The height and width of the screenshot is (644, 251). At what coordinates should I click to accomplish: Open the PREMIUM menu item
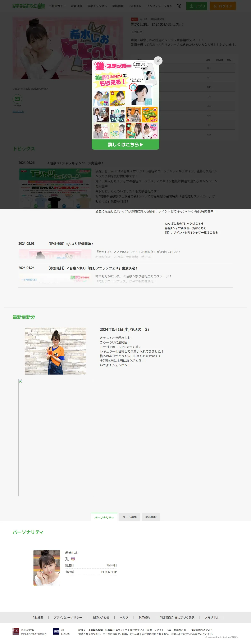(135, 6)
